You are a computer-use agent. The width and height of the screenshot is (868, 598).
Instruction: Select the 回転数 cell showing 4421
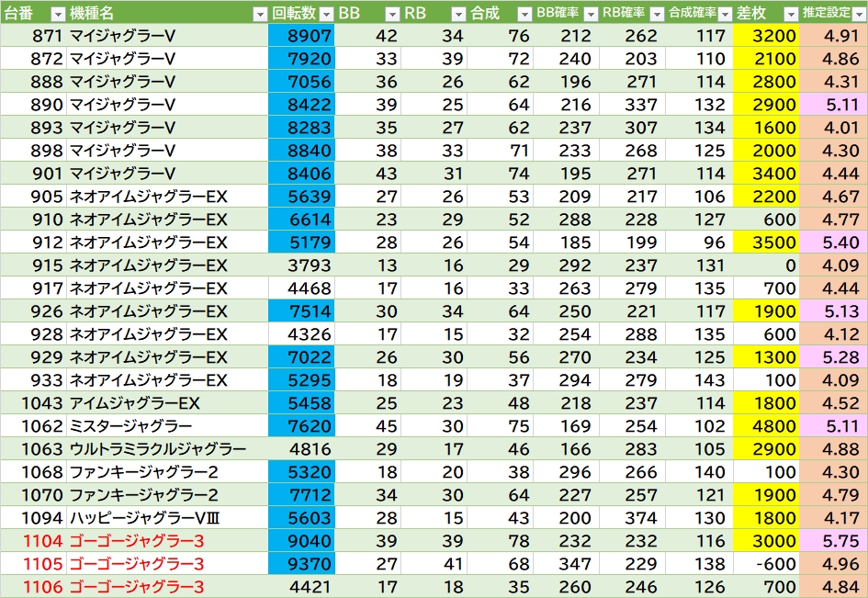(301, 586)
